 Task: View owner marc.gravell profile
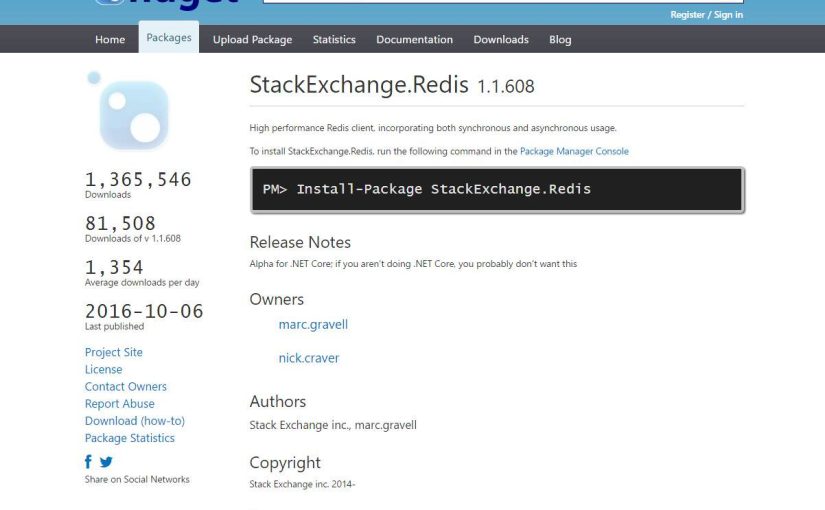point(313,325)
